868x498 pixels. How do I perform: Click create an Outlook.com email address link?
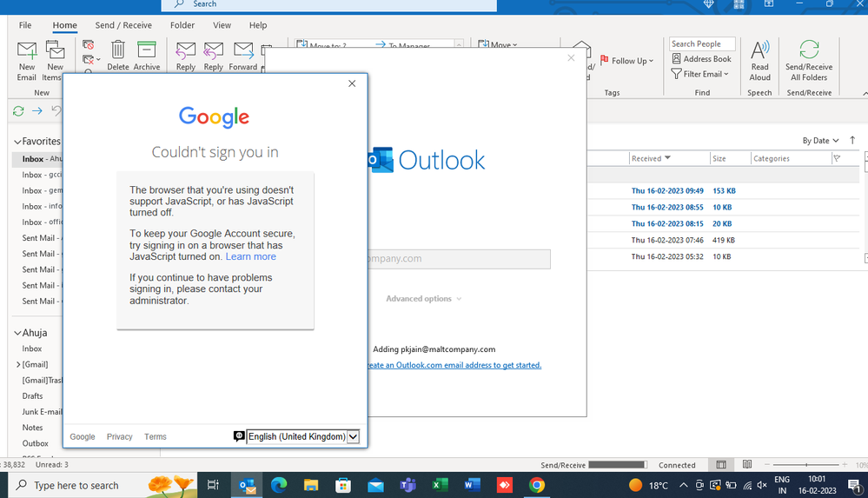(454, 365)
